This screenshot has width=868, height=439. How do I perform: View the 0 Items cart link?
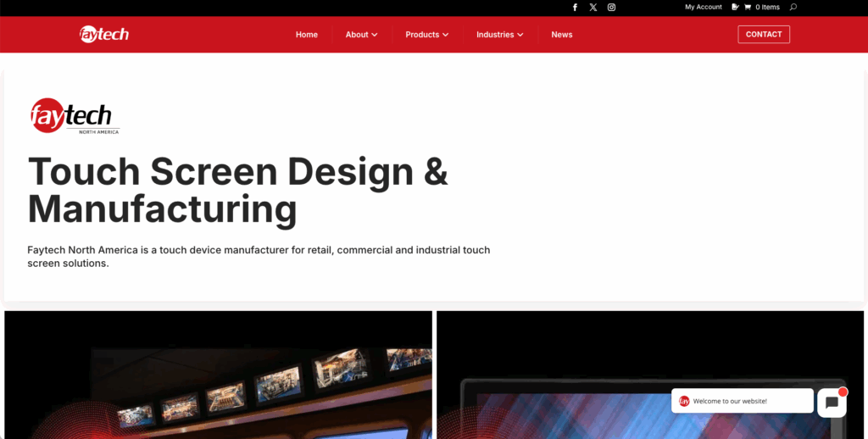coord(767,7)
